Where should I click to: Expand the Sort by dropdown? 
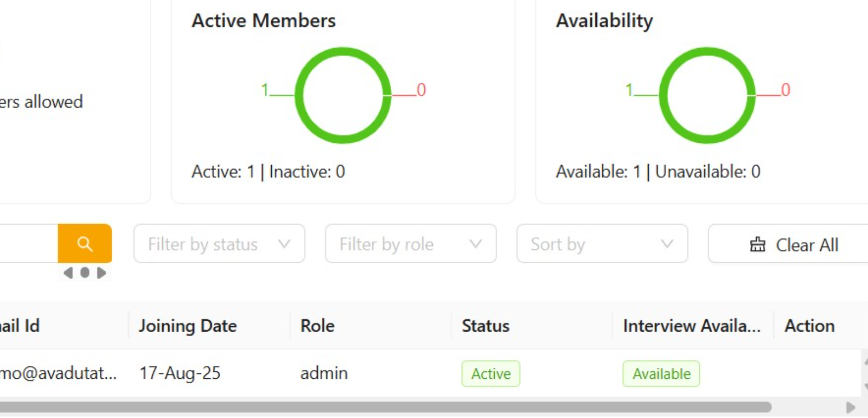(x=602, y=244)
